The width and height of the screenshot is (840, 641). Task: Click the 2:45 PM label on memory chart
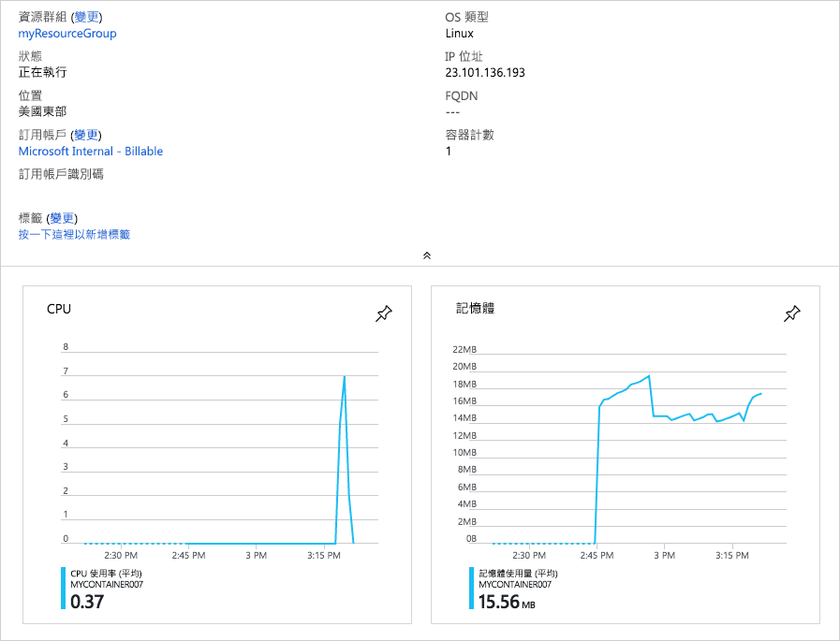click(597, 555)
